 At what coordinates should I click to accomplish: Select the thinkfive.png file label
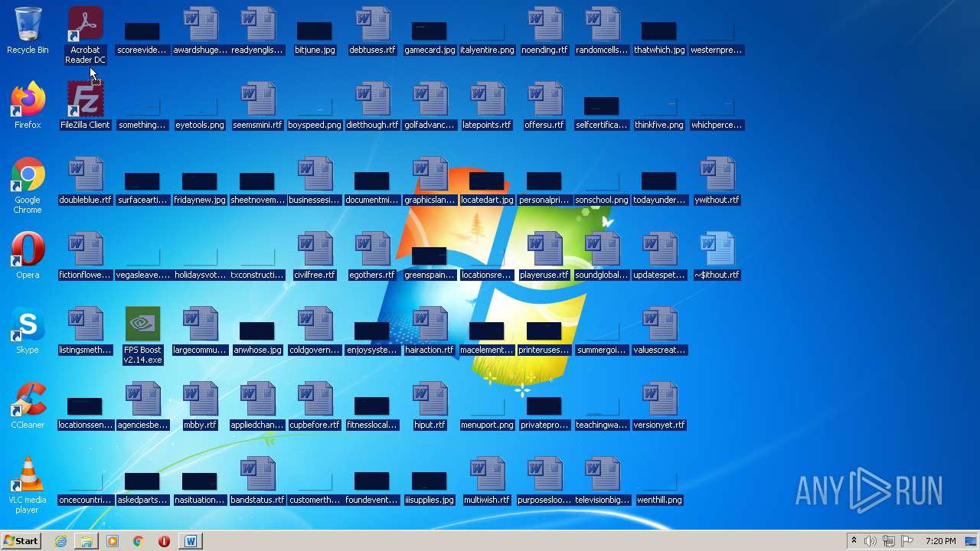659,125
